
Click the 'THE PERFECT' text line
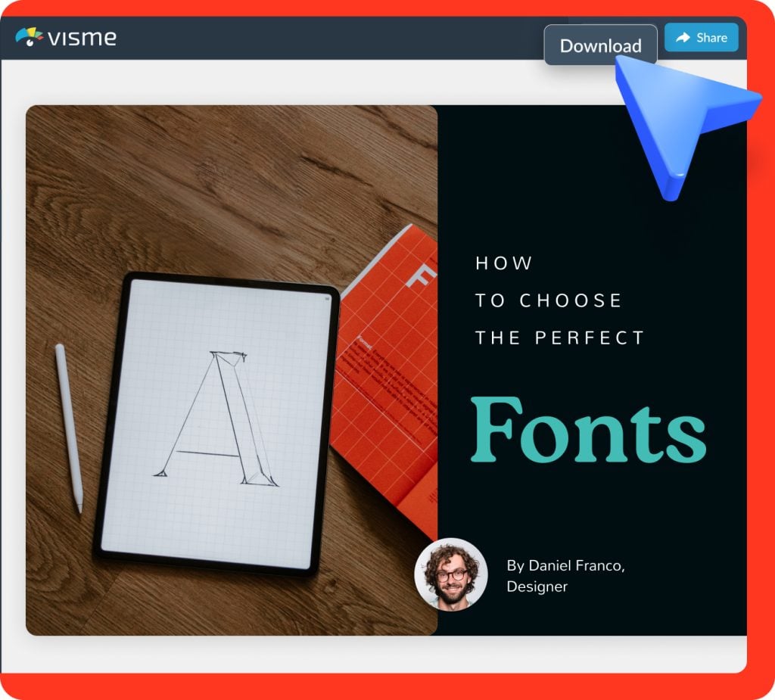point(559,338)
